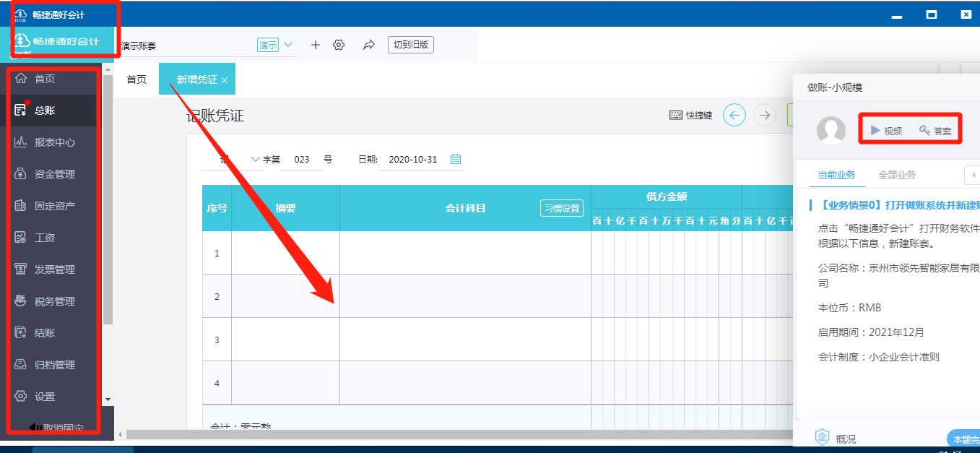Collapse the task panel with the small left triangle
The height and width of the screenshot is (453, 980).
click(973, 175)
